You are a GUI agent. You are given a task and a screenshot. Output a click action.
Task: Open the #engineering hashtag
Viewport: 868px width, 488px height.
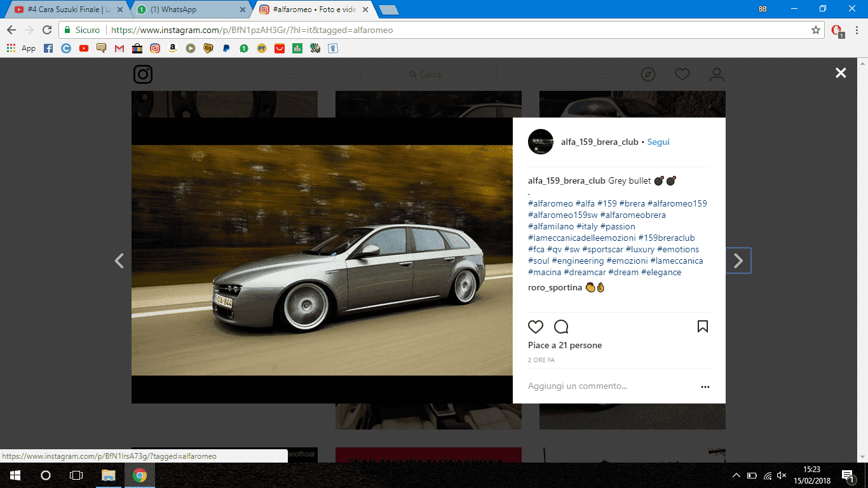coord(578,261)
